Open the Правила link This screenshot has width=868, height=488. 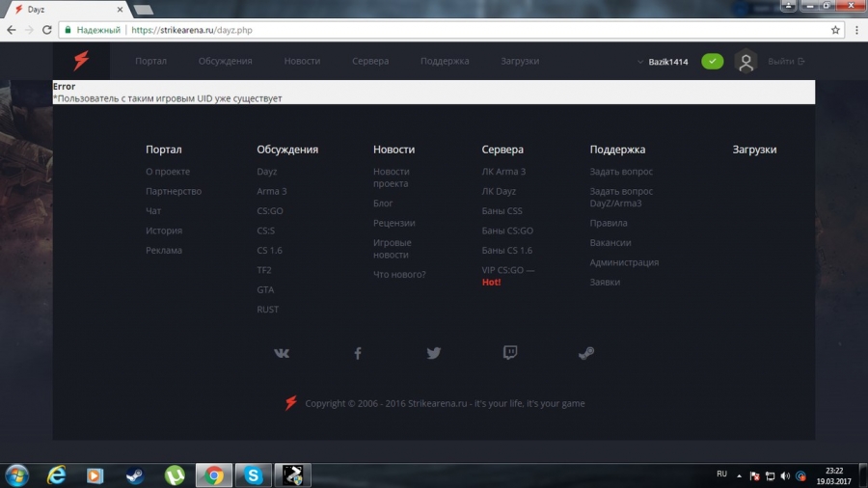[609, 223]
